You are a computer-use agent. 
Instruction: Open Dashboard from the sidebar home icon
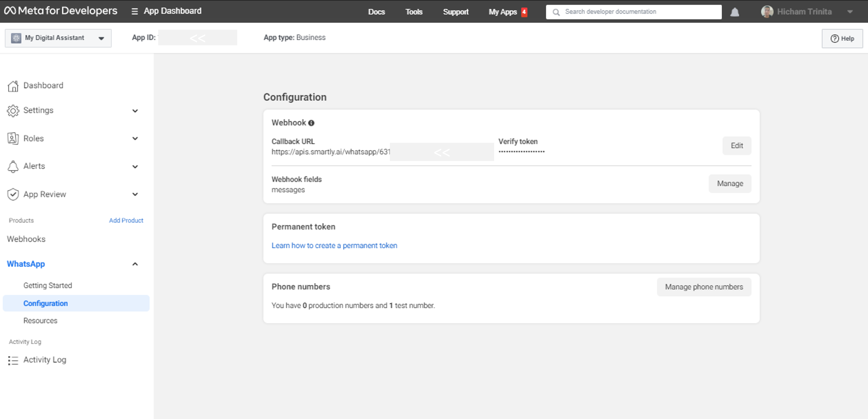pos(13,86)
